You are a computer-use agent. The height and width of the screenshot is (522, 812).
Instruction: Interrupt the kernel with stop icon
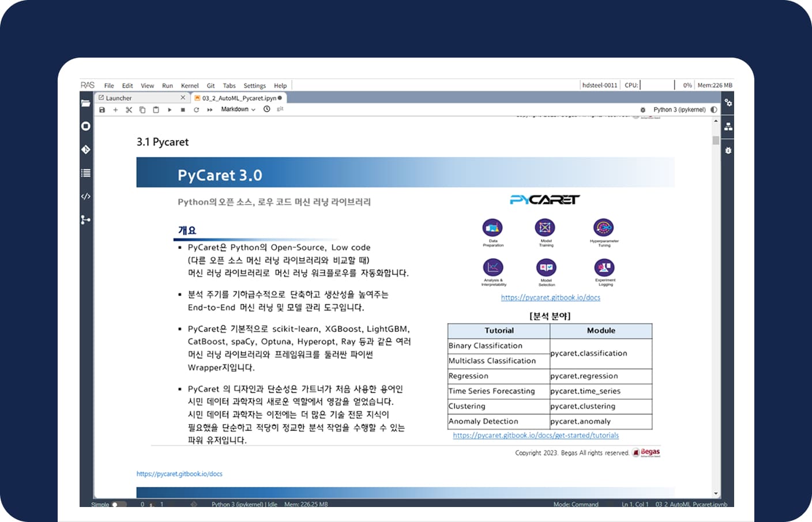click(x=183, y=109)
